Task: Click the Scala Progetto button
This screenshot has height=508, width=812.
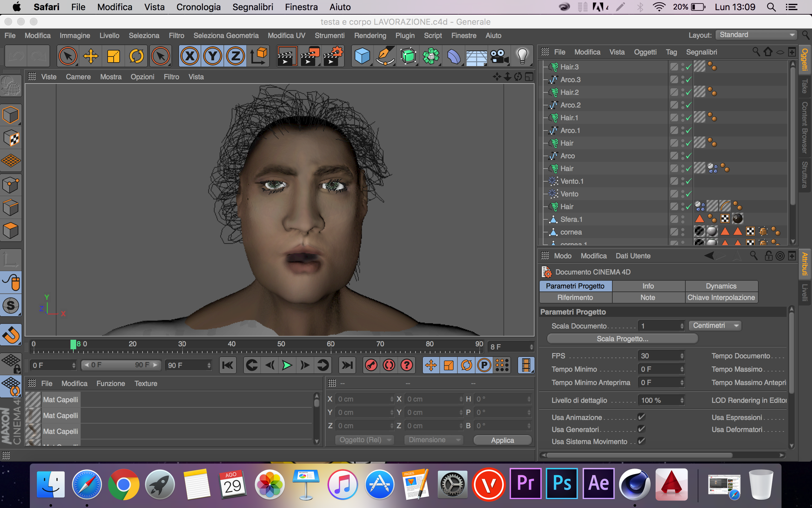Action: point(622,339)
